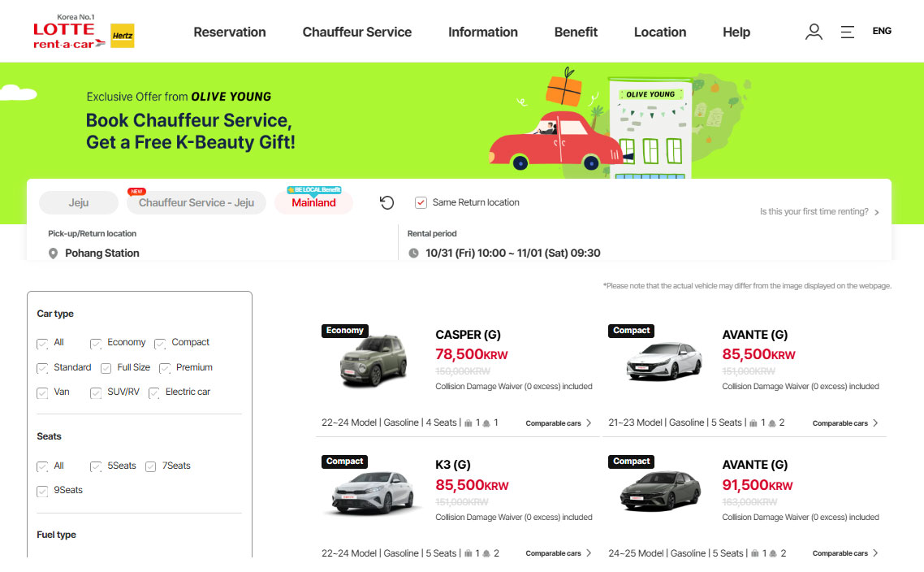Switch to the Jeju tab
924x572 pixels.
(79, 203)
